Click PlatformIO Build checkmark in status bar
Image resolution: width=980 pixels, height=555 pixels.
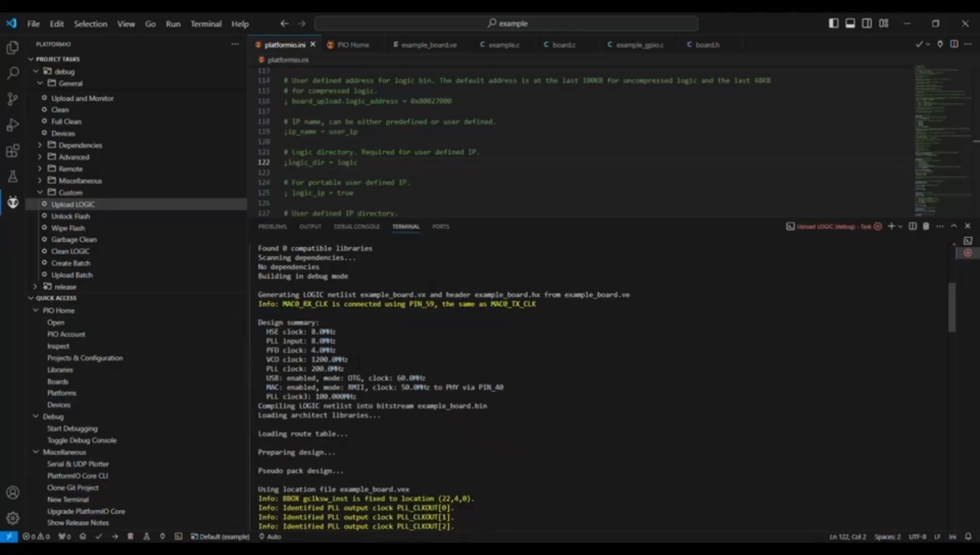99,536
